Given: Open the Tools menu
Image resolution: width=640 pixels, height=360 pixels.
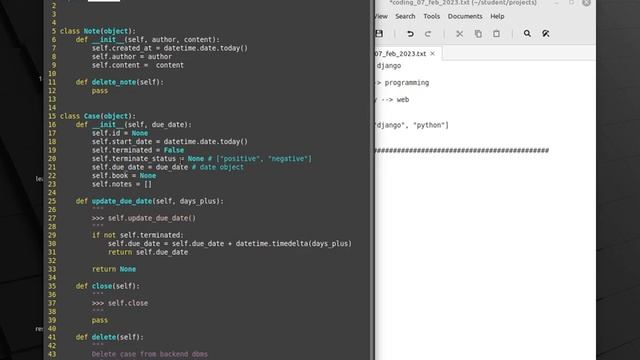Looking at the screenshot, I should coord(431,16).
